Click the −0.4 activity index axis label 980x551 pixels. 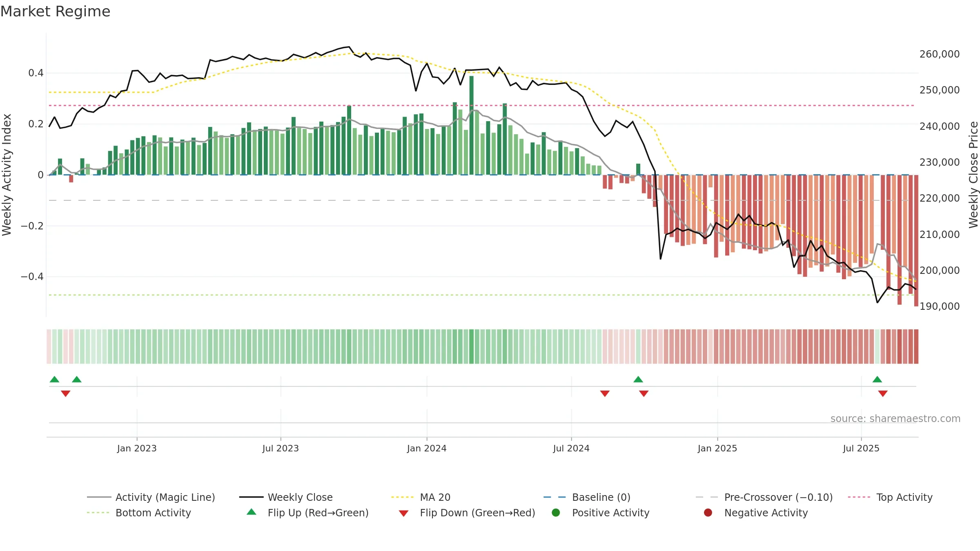click(x=32, y=277)
